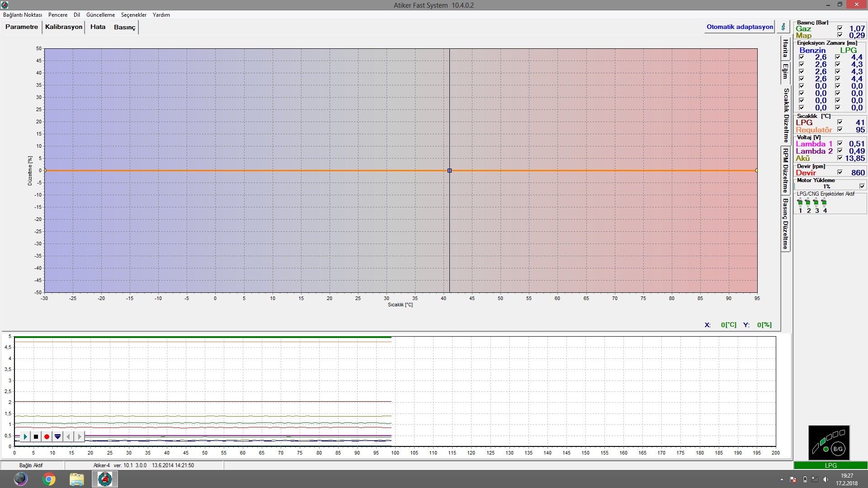The width and height of the screenshot is (868, 488).
Task: Step graph forward with the right arrow
Action: coord(79,436)
